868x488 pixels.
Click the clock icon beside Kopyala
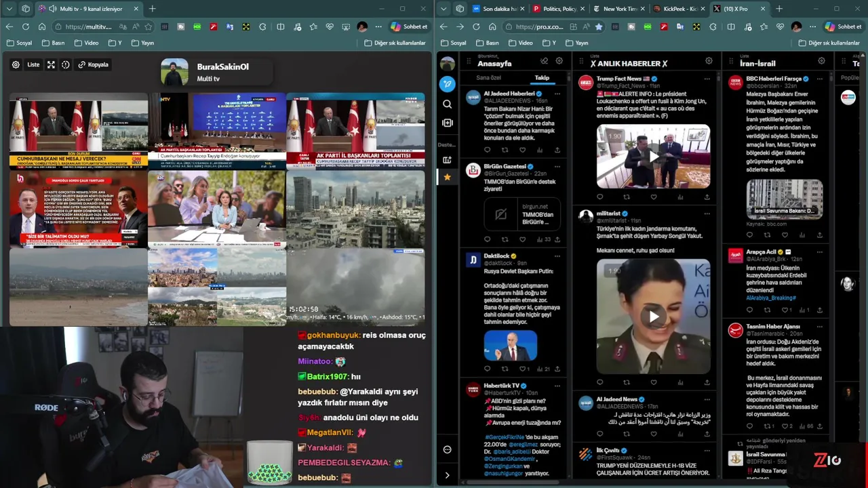point(66,64)
